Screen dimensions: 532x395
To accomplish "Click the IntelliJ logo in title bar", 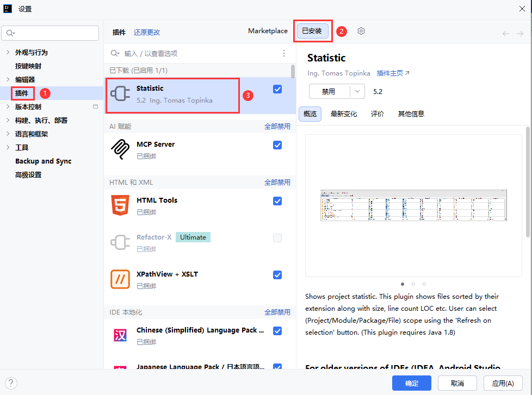I will pyautogui.click(x=8, y=9).
